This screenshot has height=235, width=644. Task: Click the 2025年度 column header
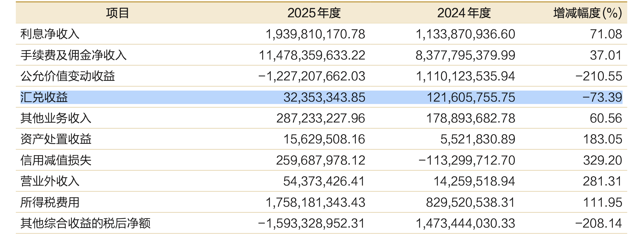314,13
